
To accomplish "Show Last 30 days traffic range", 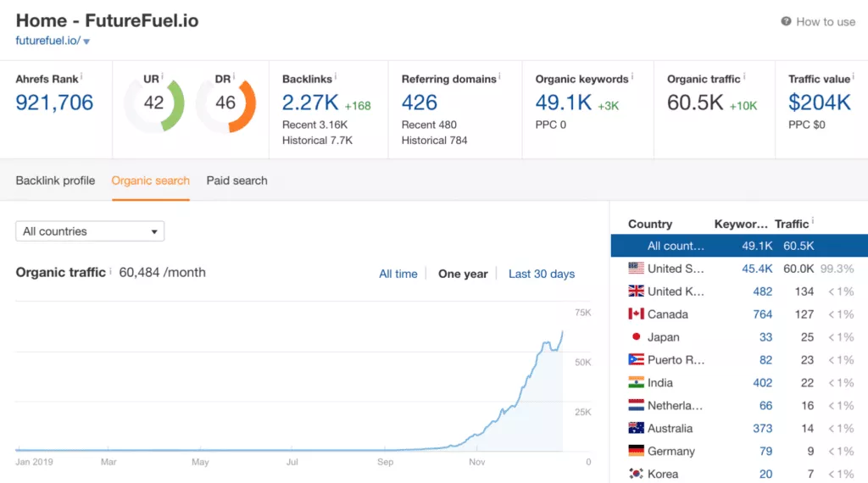I will pos(542,274).
